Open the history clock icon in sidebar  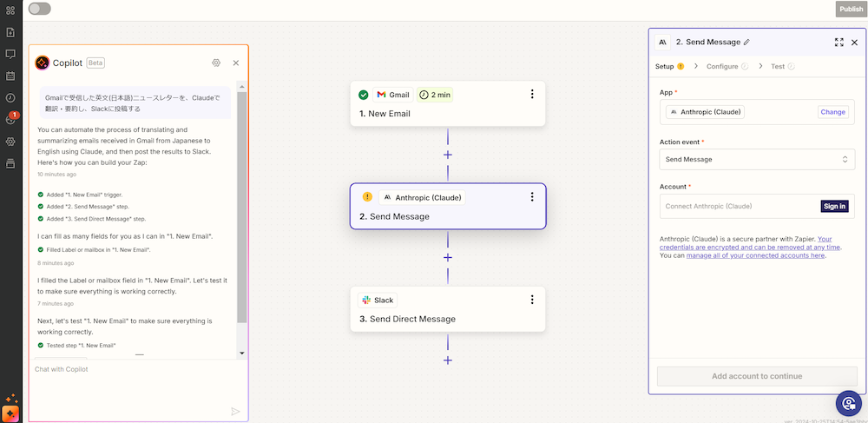[x=10, y=97]
